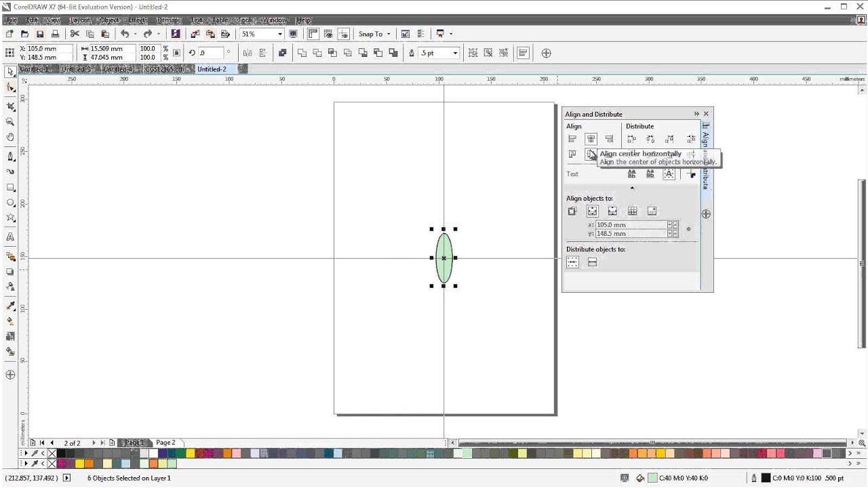Select the Color Eyedropper tool
868x488 pixels.
[10, 305]
